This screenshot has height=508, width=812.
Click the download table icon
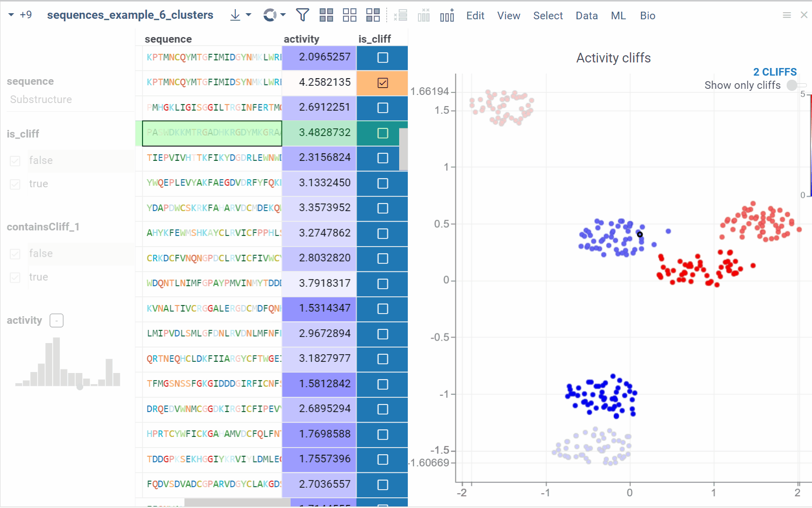(235, 15)
